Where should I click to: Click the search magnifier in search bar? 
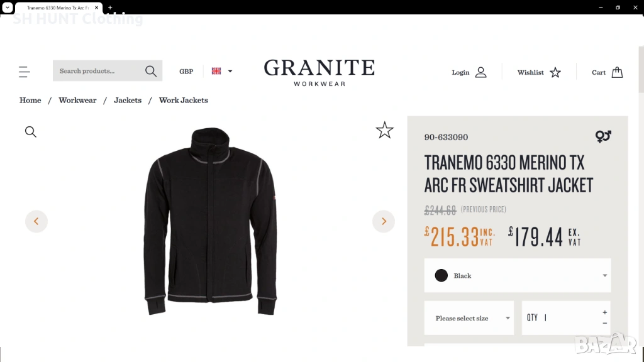tap(151, 71)
